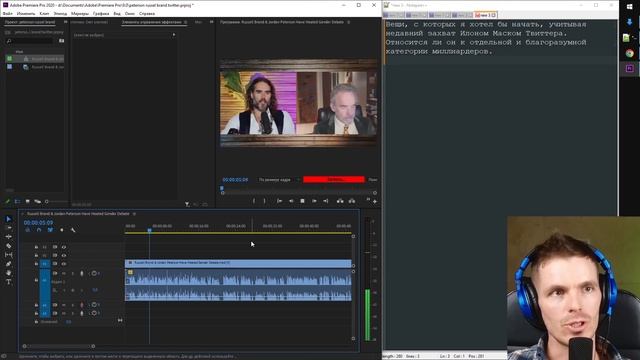
Task: Expand the Effect Controls no-clip-selected arrow
Action: pyautogui.click(x=174, y=35)
